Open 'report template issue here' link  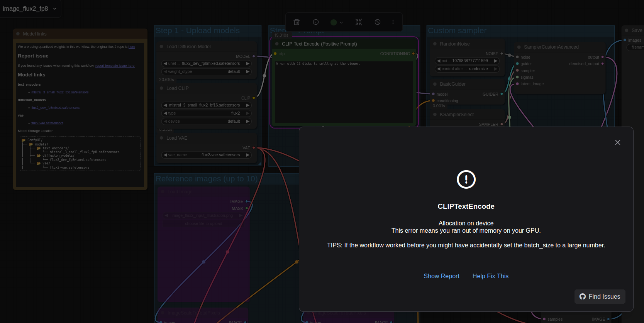(x=115, y=66)
